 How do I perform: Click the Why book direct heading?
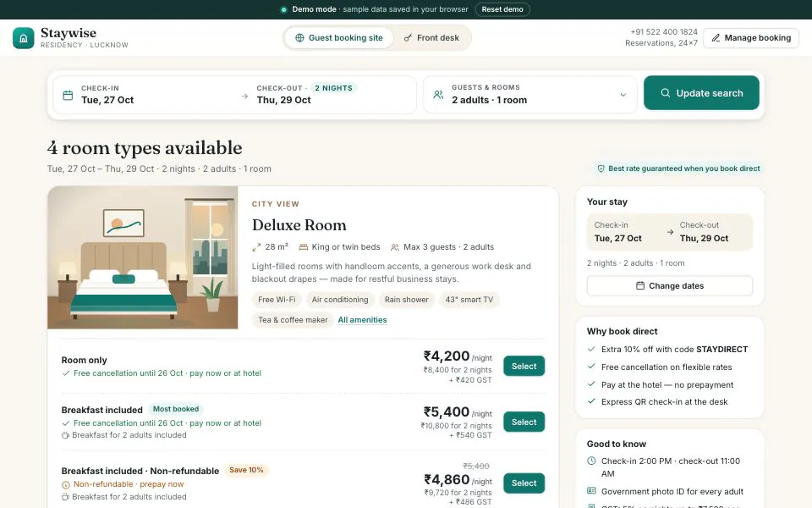622,331
